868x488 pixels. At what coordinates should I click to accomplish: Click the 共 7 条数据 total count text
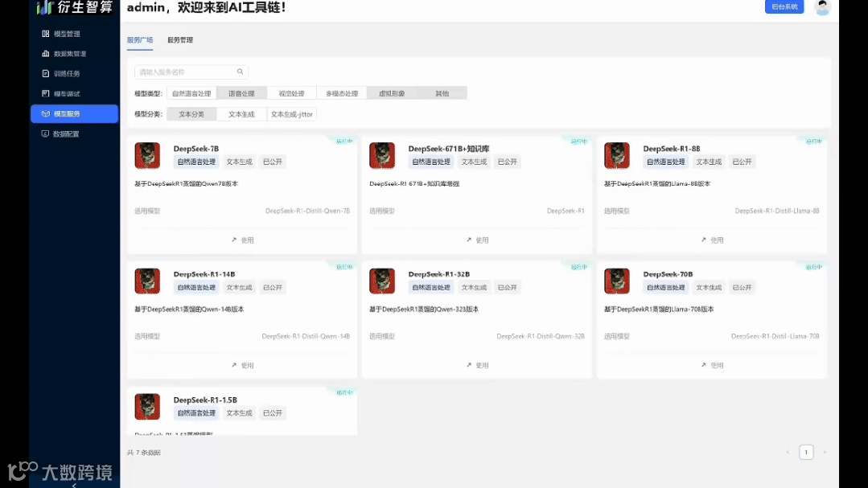144,453
